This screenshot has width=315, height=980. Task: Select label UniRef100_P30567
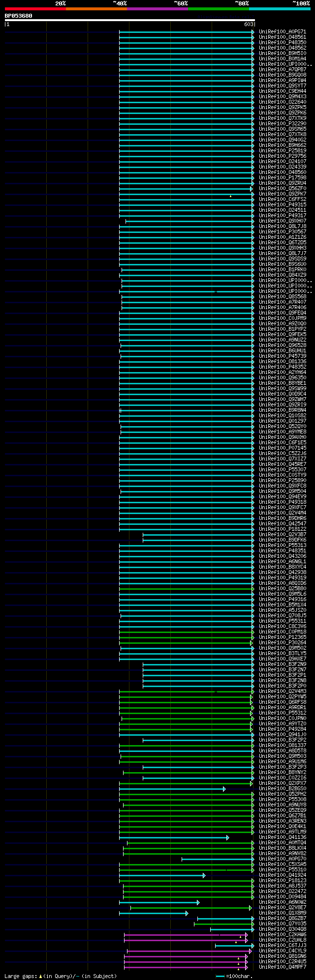tap(283, 232)
